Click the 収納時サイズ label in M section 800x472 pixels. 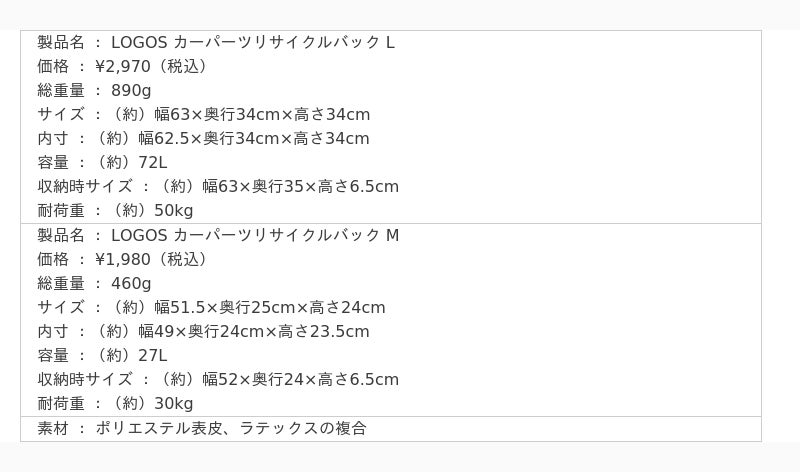tap(85, 379)
